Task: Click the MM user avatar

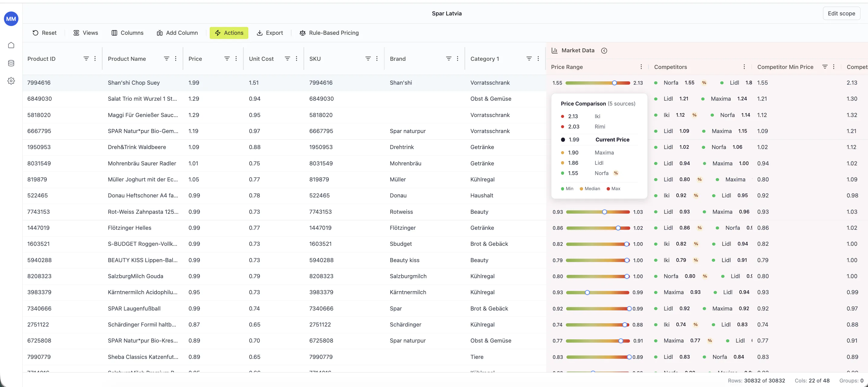Action: (11, 18)
